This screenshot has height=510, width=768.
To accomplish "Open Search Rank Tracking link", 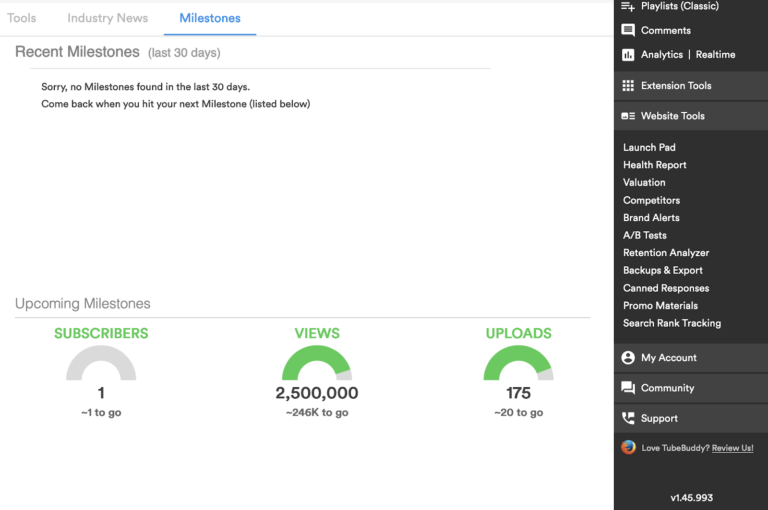I will click(x=672, y=323).
